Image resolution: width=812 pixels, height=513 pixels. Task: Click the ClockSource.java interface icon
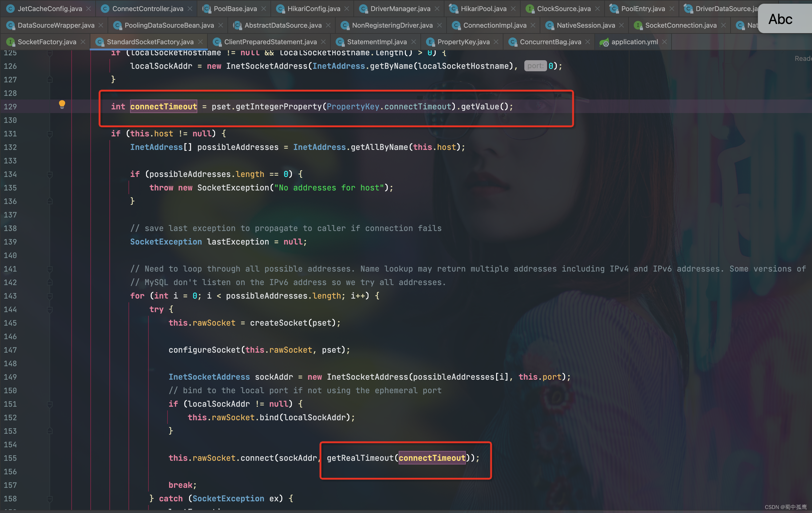530,9
